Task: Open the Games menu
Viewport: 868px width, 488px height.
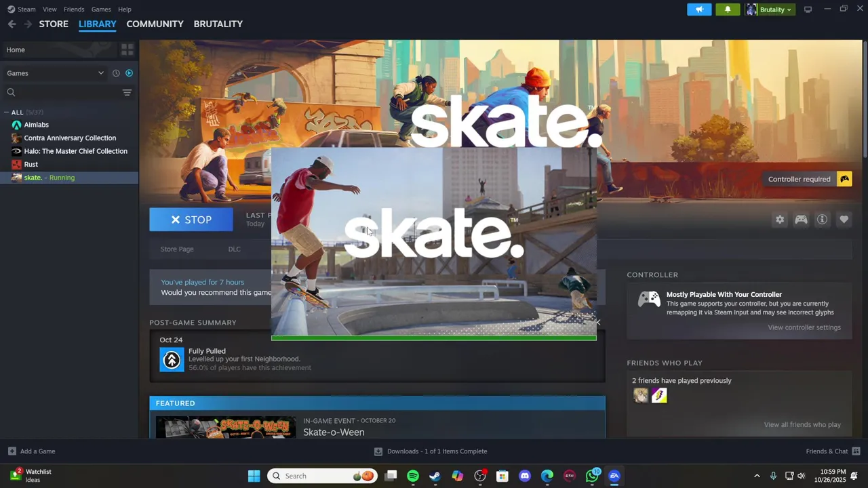Action: pyautogui.click(x=101, y=9)
